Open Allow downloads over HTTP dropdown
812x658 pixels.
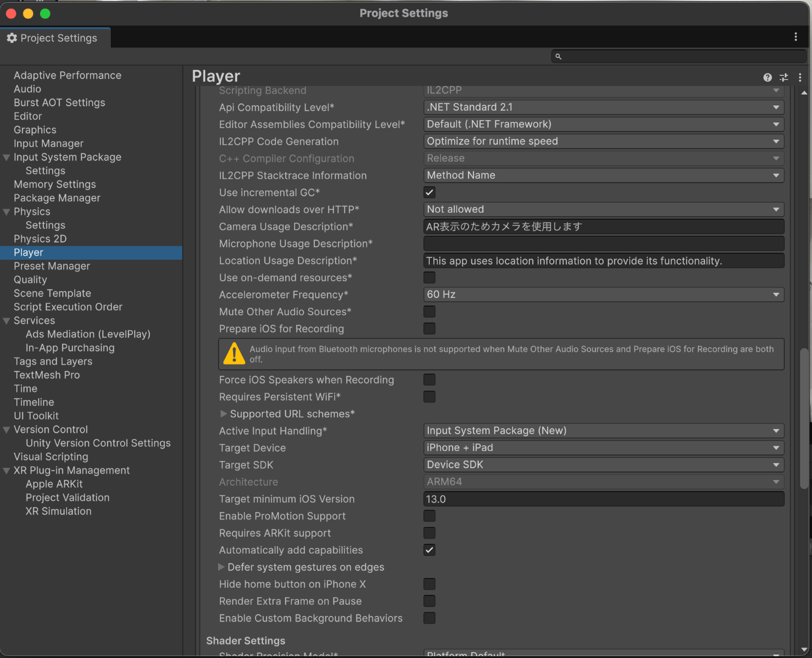pyautogui.click(x=604, y=209)
